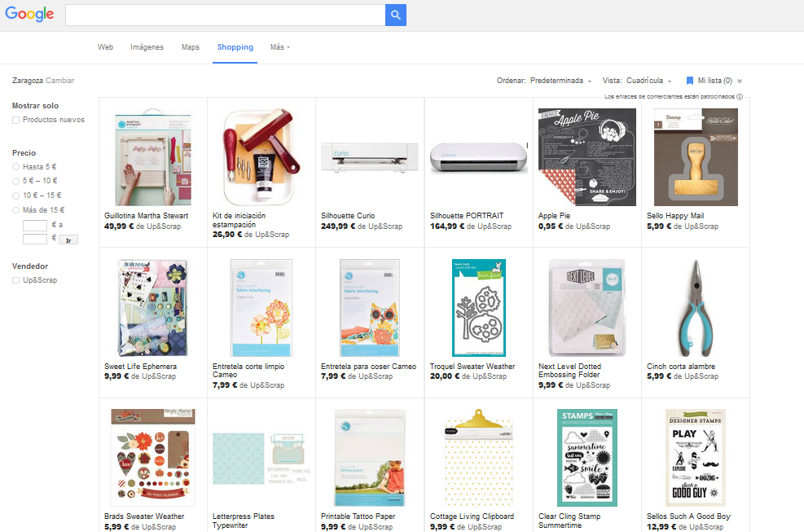Viewport: 804px width, 532px height.
Task: Click the Brads Sweater Weather image
Action: pyautogui.click(x=153, y=458)
